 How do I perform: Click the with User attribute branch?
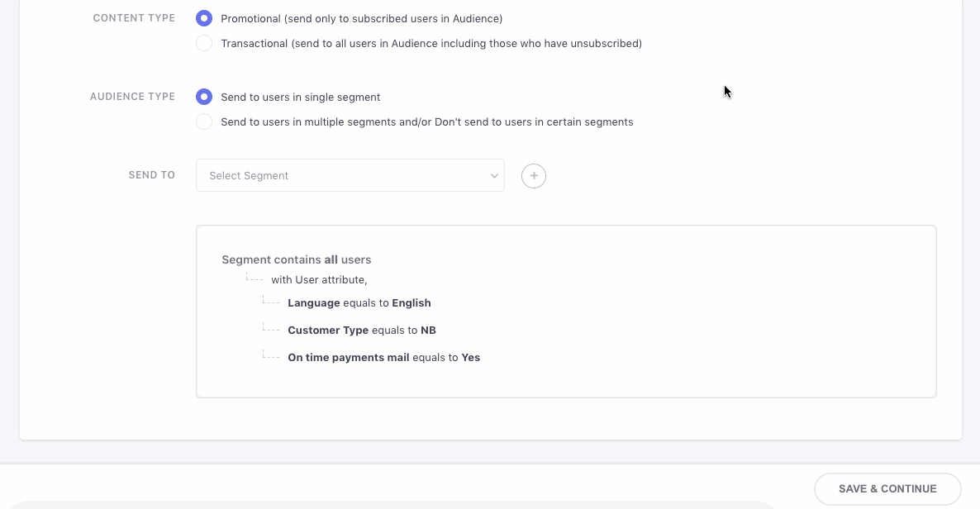click(319, 279)
